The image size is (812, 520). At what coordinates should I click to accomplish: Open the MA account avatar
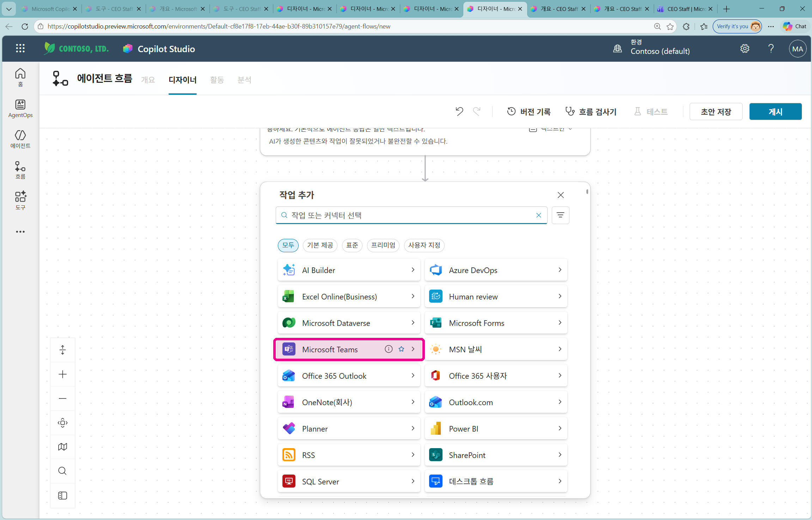(x=798, y=49)
